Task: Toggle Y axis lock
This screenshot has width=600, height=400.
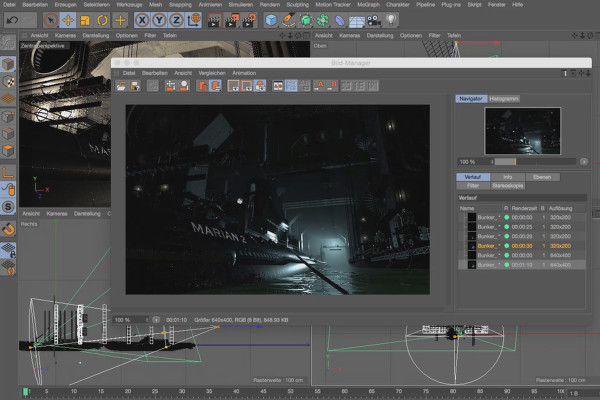Action: point(159,20)
